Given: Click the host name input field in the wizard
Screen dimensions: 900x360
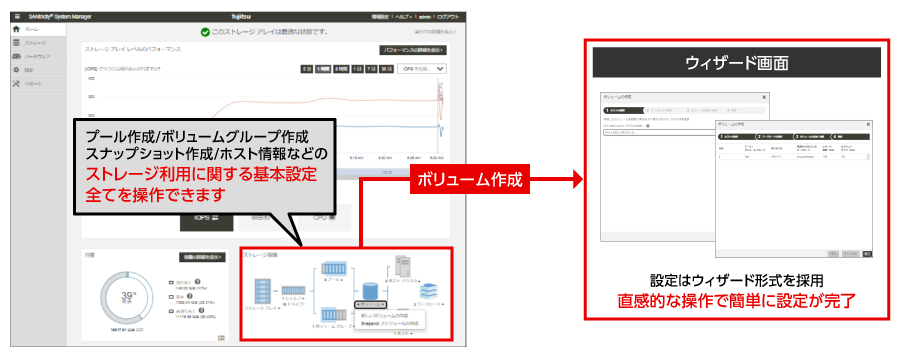Looking at the screenshot, I should (x=659, y=132).
